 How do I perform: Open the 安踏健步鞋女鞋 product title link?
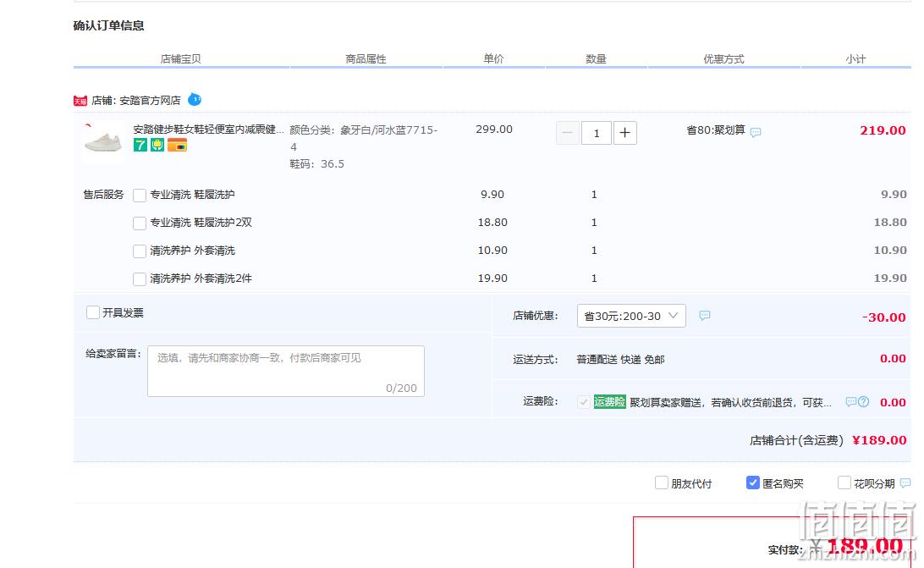click(208, 130)
